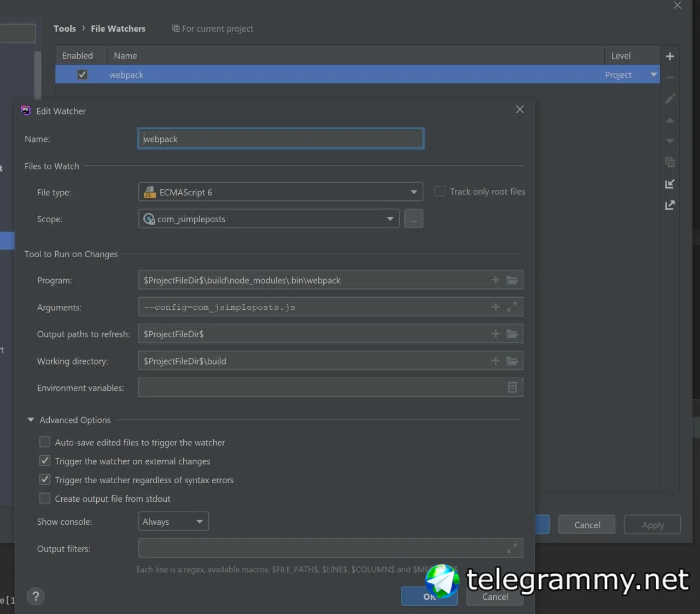
Task: Click the add watcher plus icon
Action: (x=670, y=56)
